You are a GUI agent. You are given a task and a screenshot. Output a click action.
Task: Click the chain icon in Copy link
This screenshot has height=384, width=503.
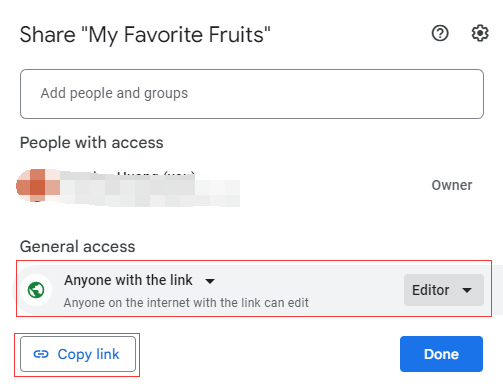41,354
